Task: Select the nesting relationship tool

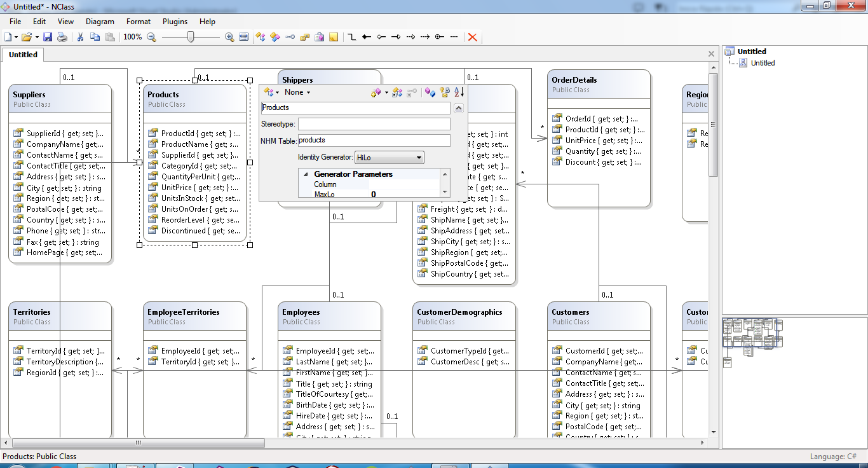Action: pyautogui.click(x=439, y=37)
